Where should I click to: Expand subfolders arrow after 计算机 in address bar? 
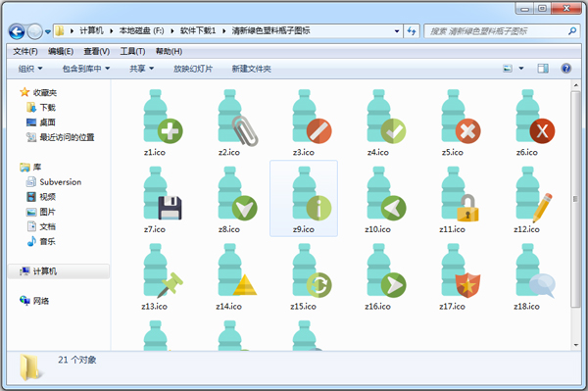click(x=111, y=31)
